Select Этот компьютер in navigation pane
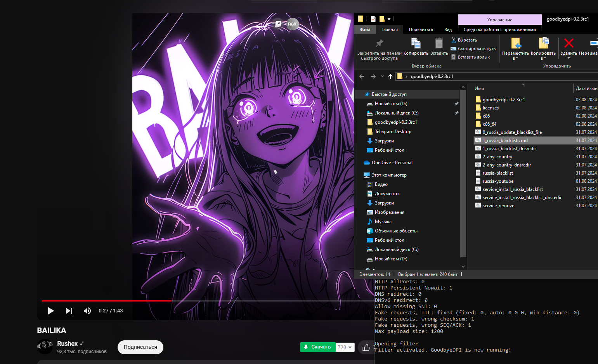 point(389,175)
